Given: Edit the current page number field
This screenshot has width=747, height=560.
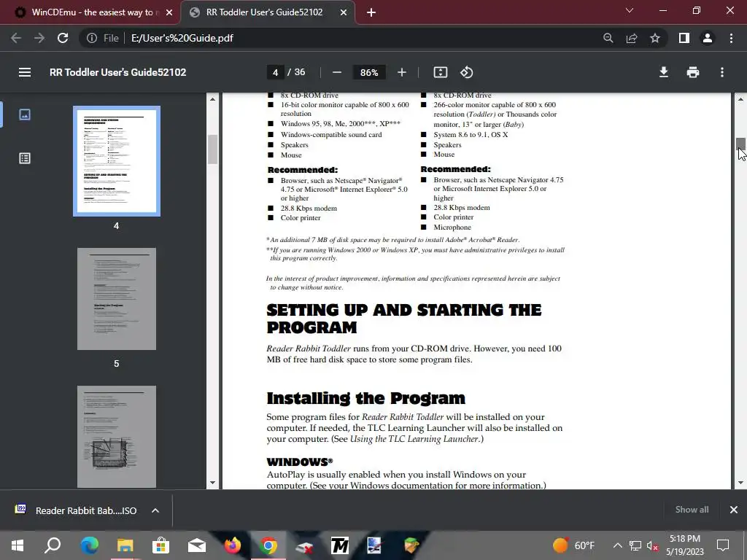Looking at the screenshot, I should [275, 72].
